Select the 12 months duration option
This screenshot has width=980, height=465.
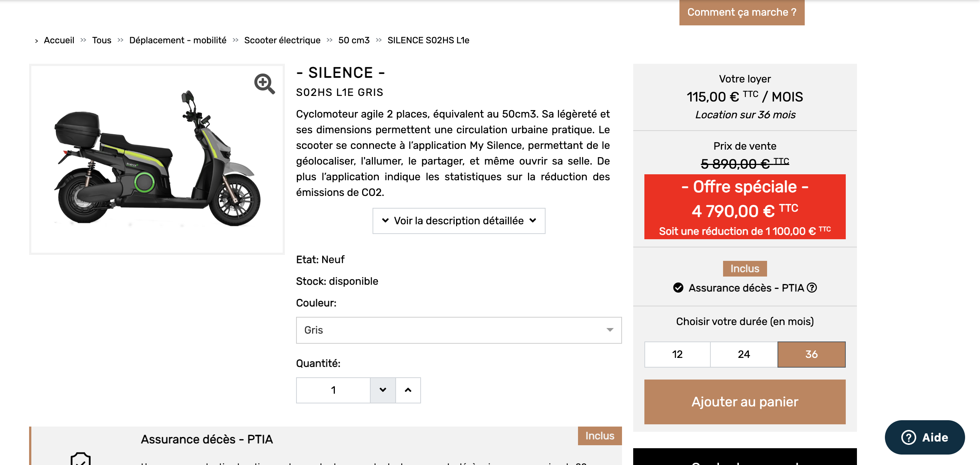tap(677, 354)
